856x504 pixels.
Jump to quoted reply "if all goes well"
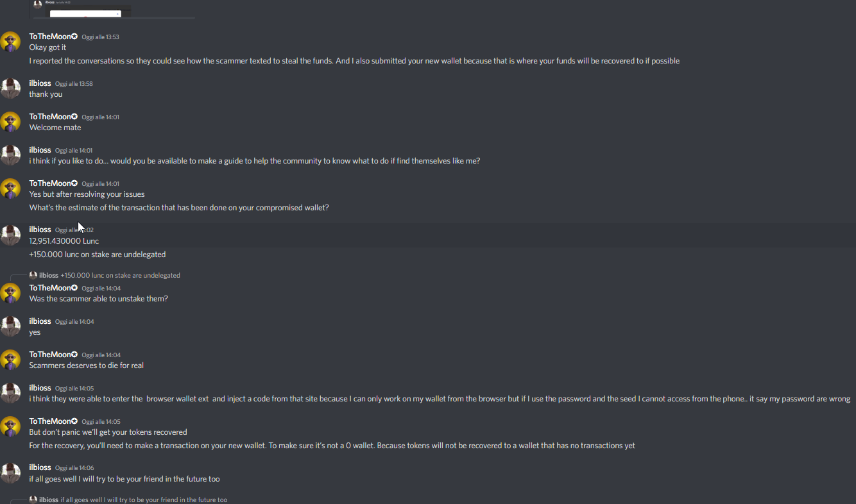pos(144,500)
